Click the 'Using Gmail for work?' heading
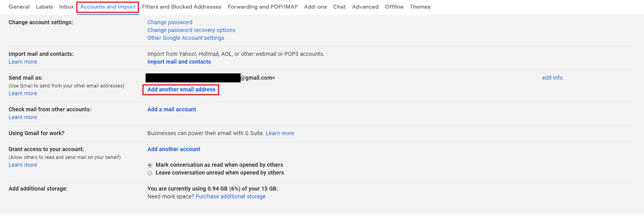This screenshot has height=221, width=644. pos(36,133)
